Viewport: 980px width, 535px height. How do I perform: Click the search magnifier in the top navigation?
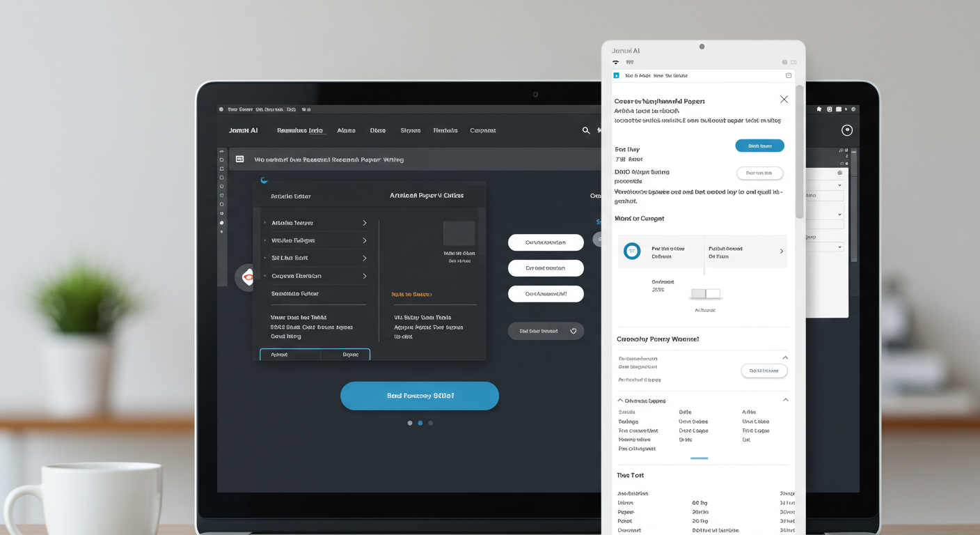(586, 130)
